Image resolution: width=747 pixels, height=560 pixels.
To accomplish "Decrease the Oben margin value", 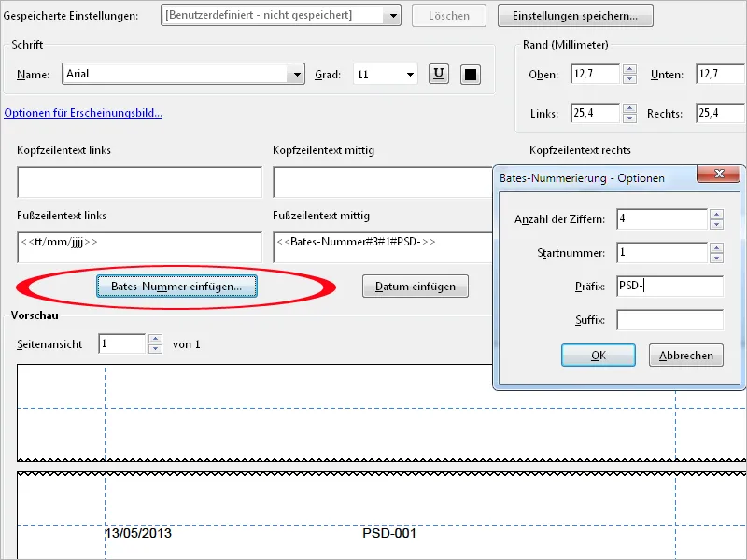I will pos(629,79).
